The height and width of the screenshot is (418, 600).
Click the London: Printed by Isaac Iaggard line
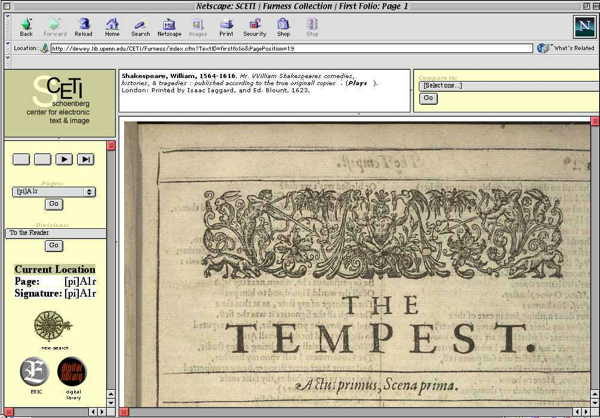215,91
